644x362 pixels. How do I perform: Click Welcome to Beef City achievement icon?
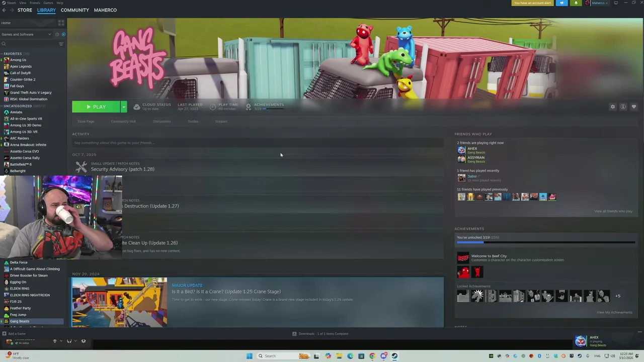[463, 258]
